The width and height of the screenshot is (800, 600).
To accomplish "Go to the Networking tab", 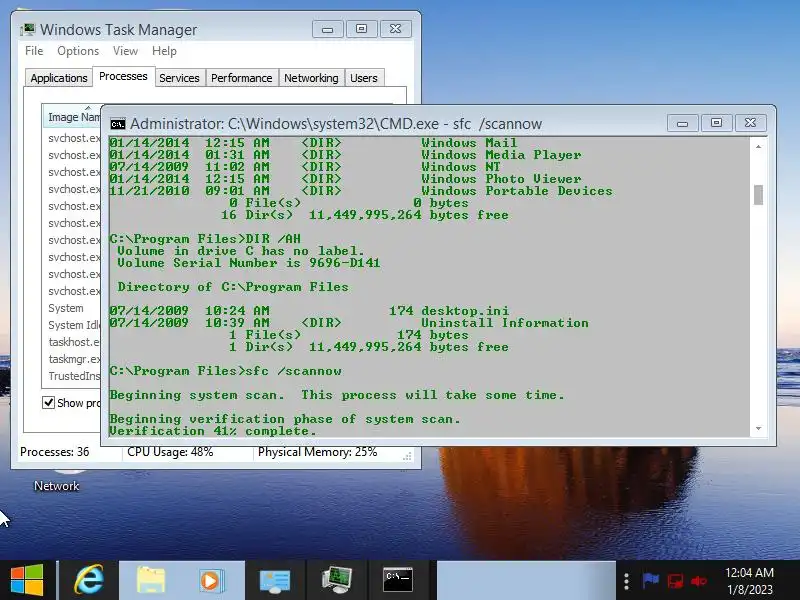I will coord(311,78).
